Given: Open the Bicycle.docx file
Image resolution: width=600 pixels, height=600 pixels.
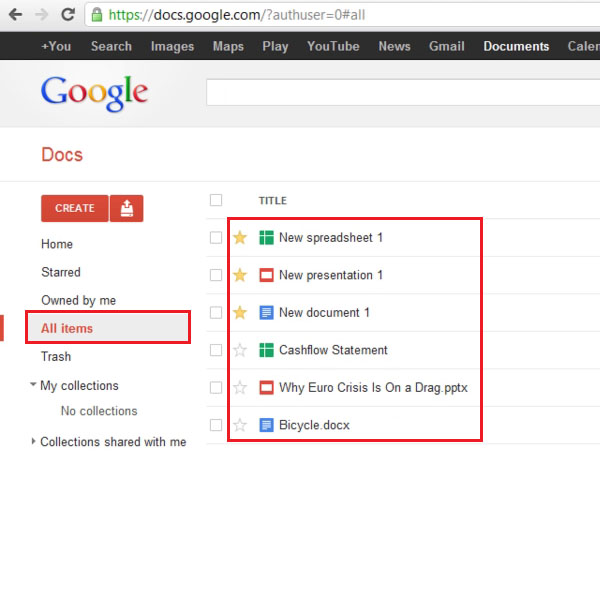Looking at the screenshot, I should (314, 425).
